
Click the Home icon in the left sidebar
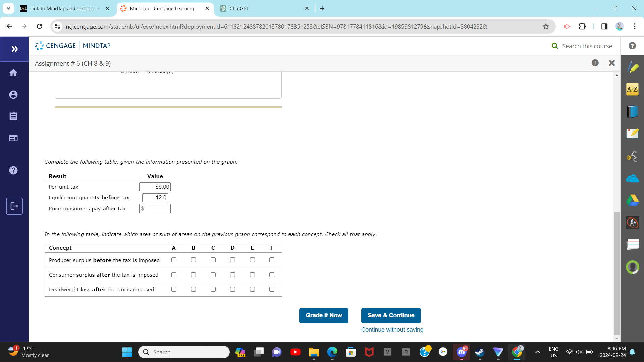point(13,72)
